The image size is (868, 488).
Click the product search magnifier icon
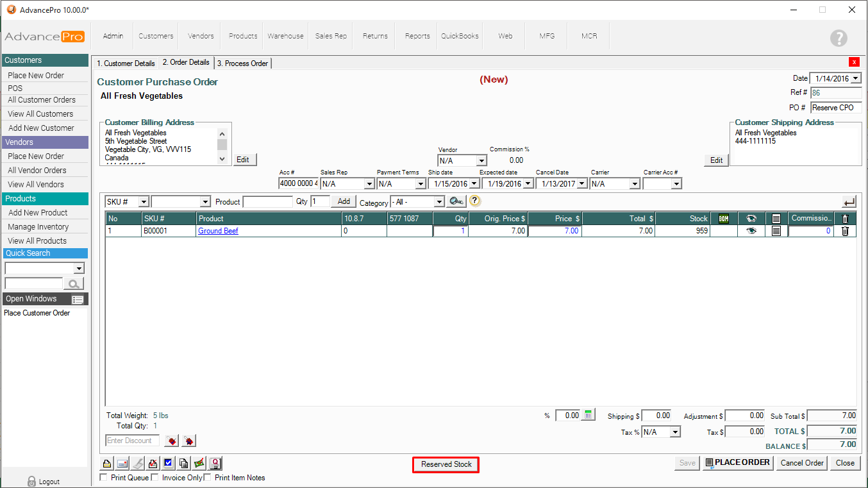click(456, 201)
